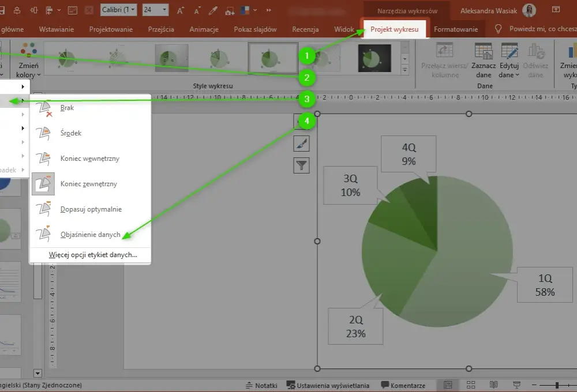
Task: Select the Projekt wykresu tab
Action: 395,29
